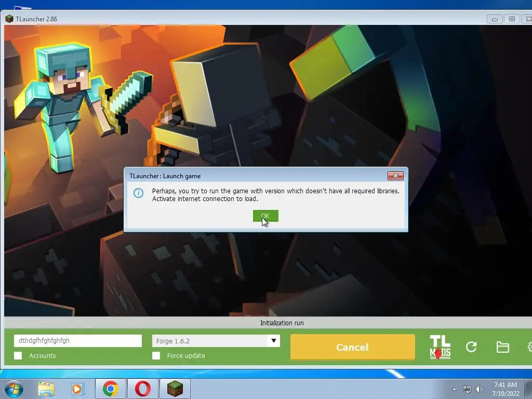The image size is (532, 399).
Task: Enable the Accounts checkbox
Action: 18,355
